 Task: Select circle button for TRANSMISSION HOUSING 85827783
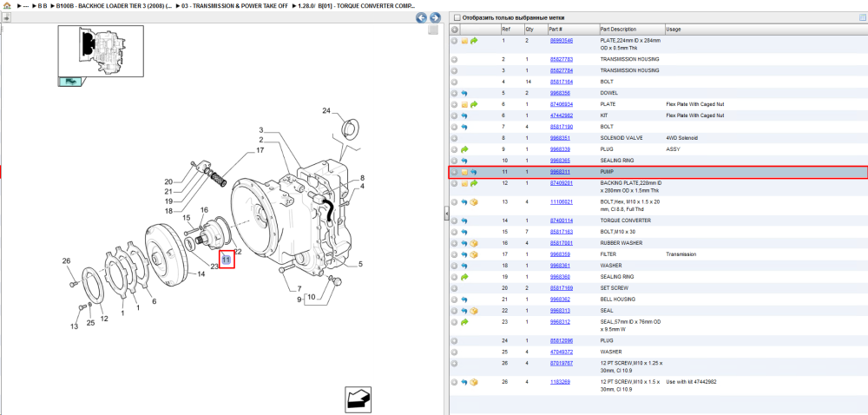coord(454,59)
